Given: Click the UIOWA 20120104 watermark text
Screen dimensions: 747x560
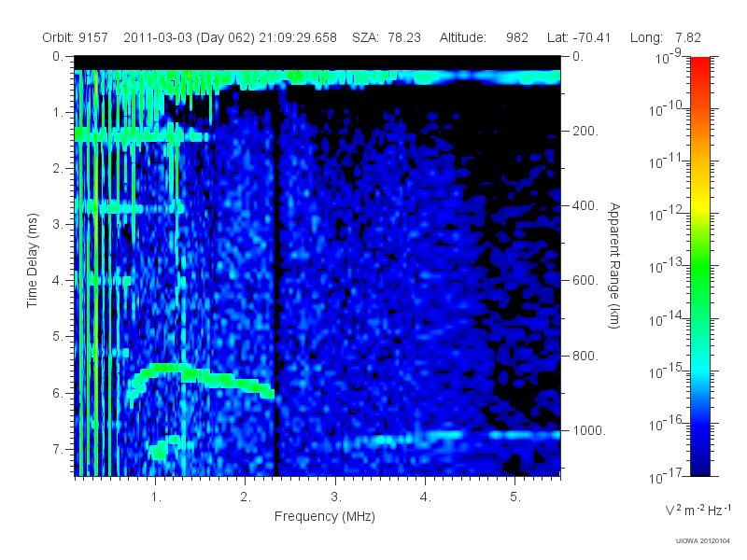Looking at the screenshot, I should click(x=702, y=541).
